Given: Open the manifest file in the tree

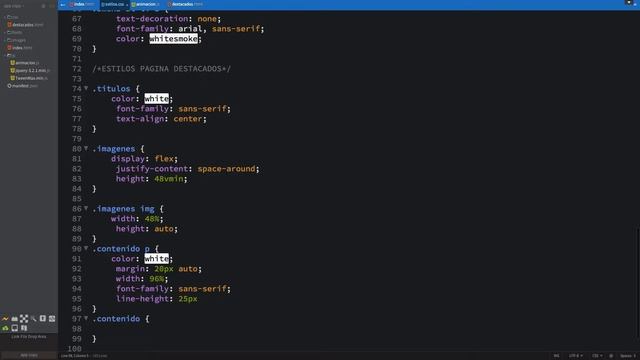Looking at the screenshot, I should tap(23, 86).
